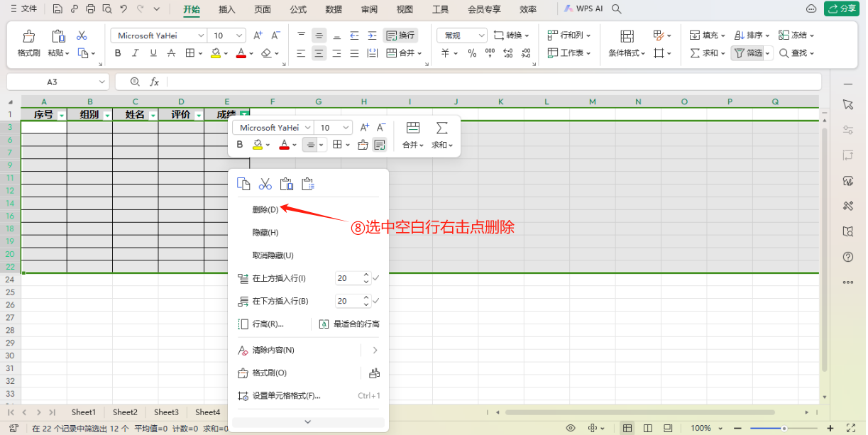Open 设置单元格格式(F)... dialog
Image resolution: width=868 pixels, height=435 pixels.
[287, 396]
